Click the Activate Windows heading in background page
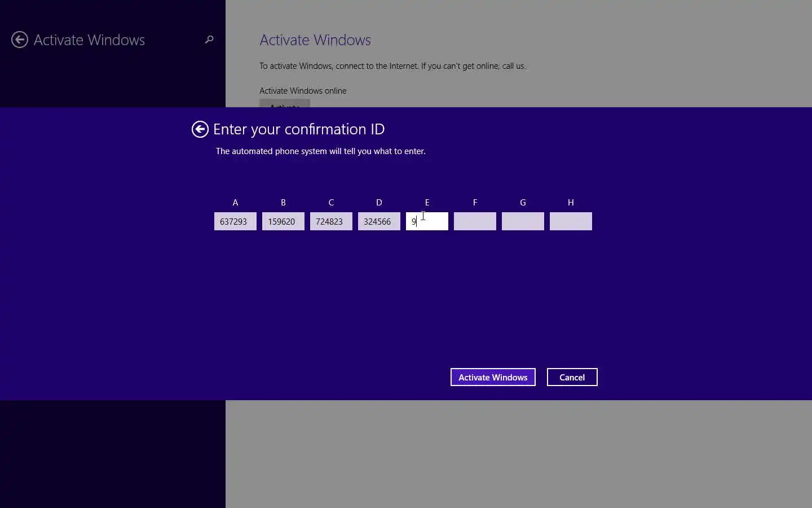 pyautogui.click(x=315, y=40)
